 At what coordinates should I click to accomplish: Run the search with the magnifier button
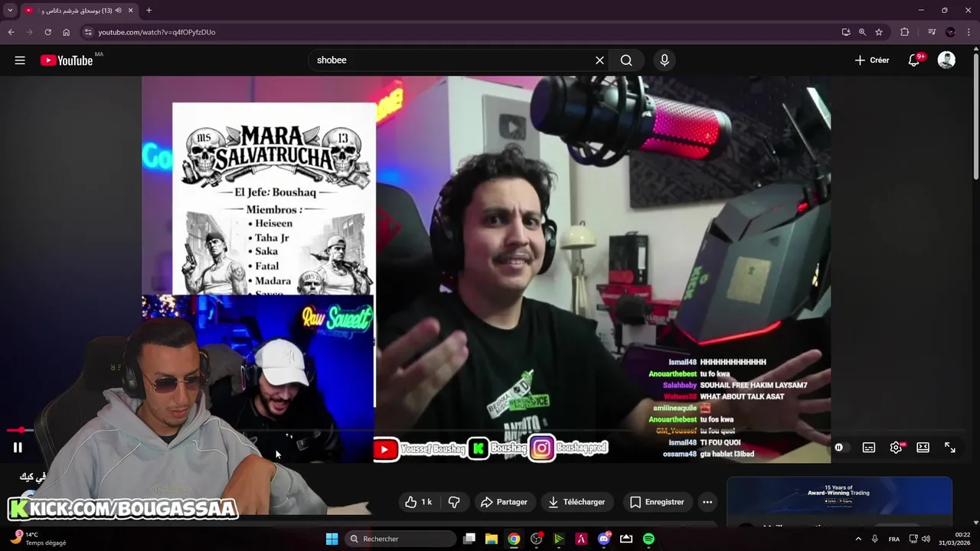tap(626, 60)
